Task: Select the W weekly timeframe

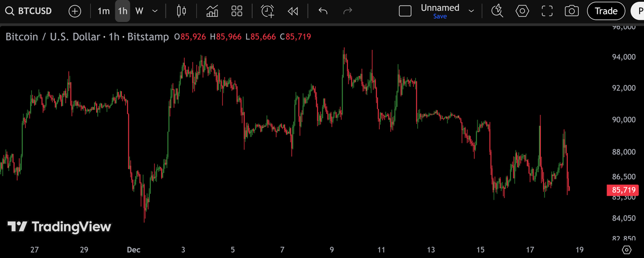Action: tap(139, 11)
